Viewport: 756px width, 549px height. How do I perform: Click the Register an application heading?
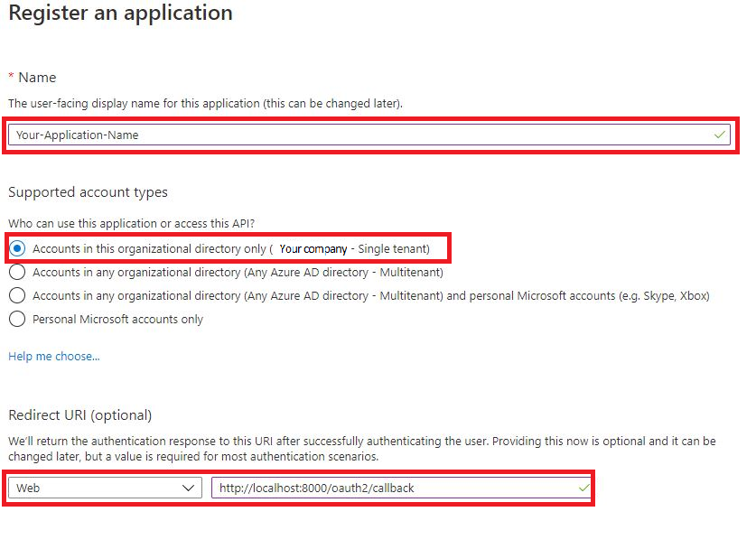120,13
